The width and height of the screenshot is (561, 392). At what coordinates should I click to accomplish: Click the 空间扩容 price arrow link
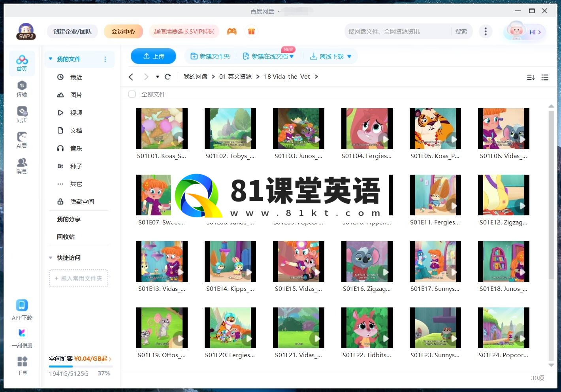[x=110, y=359]
